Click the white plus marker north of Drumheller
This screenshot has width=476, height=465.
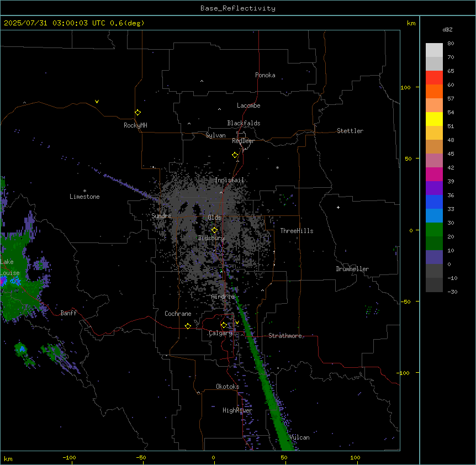tap(338, 207)
